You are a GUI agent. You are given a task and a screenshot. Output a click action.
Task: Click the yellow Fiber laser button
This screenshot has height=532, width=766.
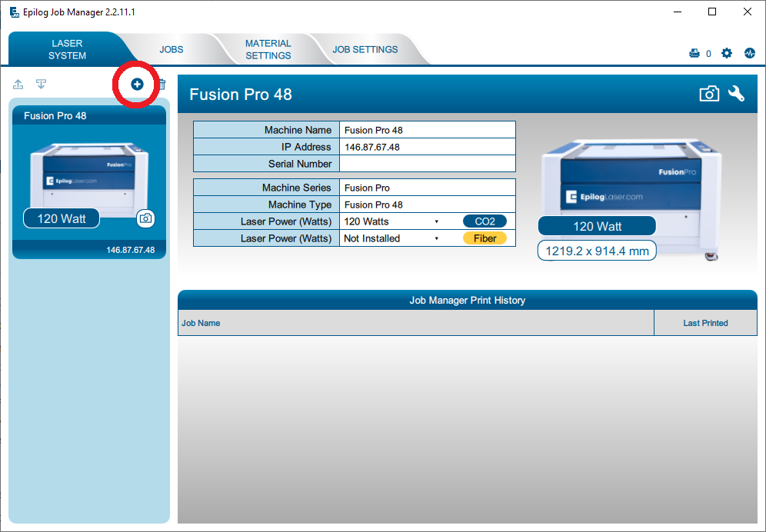(485, 238)
